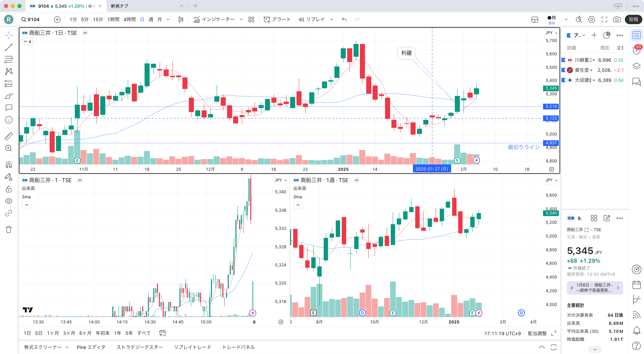Image resolution: width=644 pixels, height=354 pixels.
Task: Open the layout setup selector
Action: point(535,19)
